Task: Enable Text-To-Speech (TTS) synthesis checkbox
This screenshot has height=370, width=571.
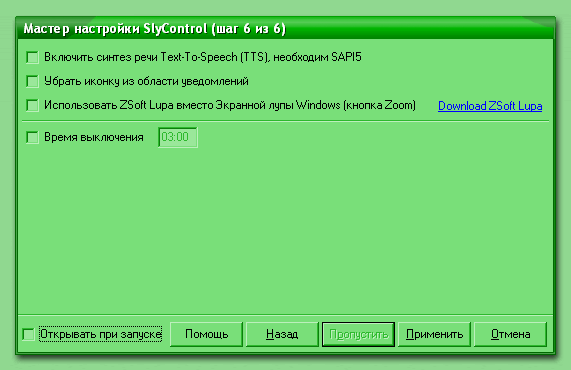Action: (32, 58)
